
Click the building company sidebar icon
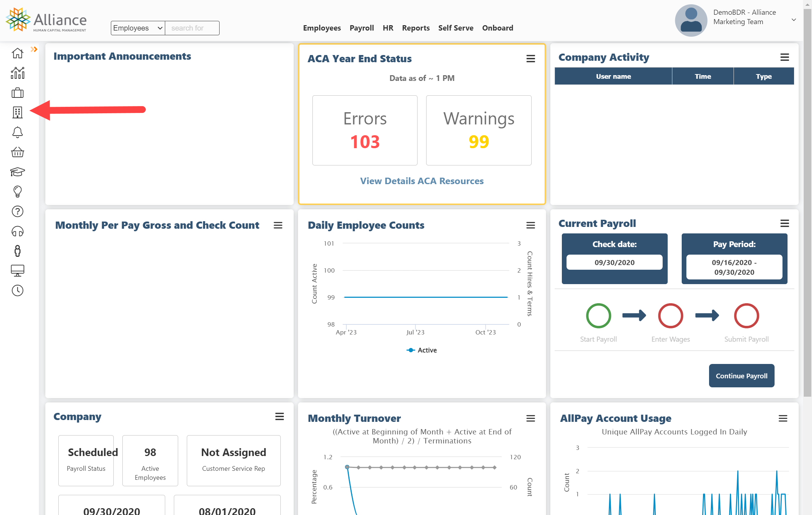point(17,113)
